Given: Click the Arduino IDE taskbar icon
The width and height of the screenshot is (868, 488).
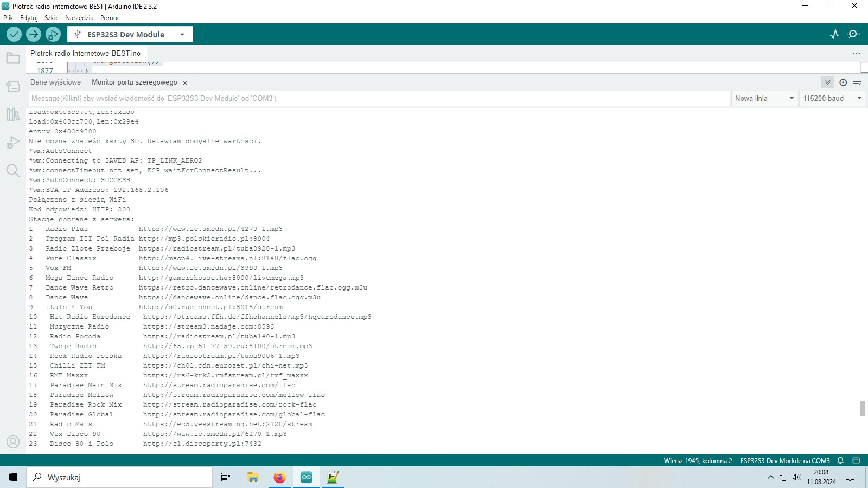Looking at the screenshot, I should [x=307, y=477].
